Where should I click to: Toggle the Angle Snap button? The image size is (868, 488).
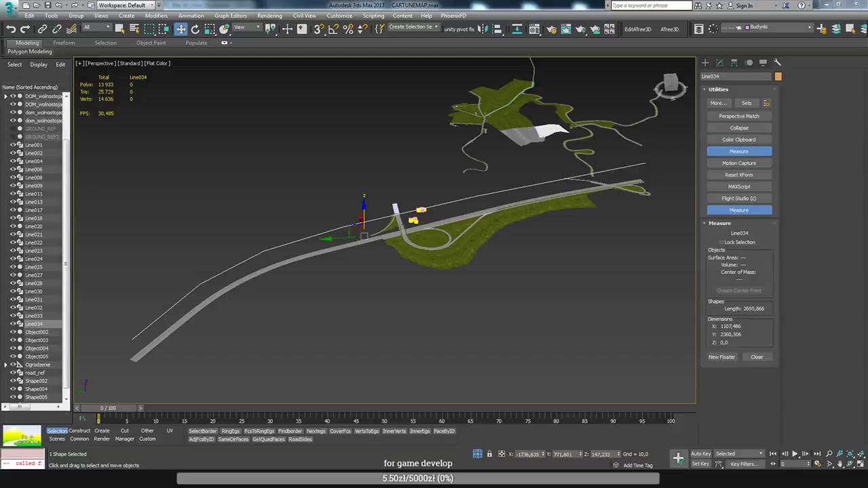[334, 29]
